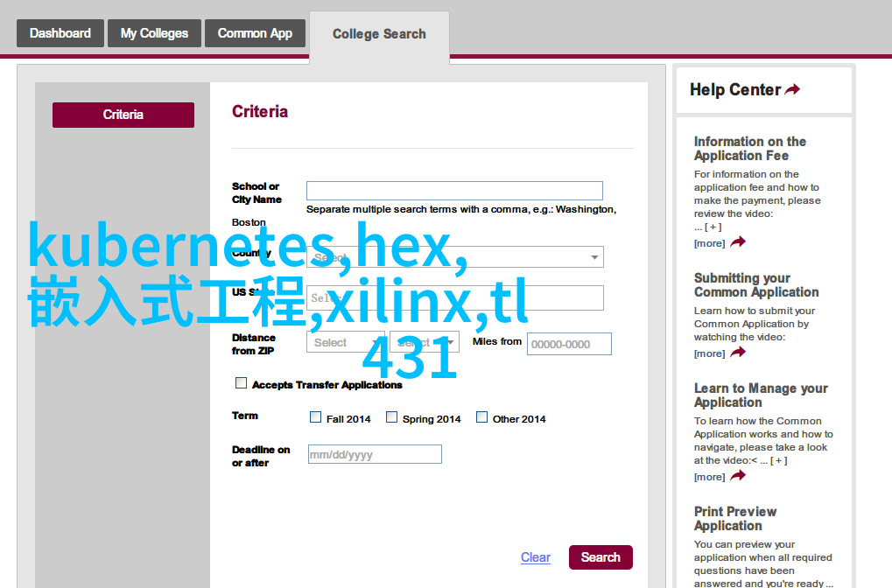Click the Submitting your Common Application heading
This screenshot has width=892, height=588.
pos(756,285)
